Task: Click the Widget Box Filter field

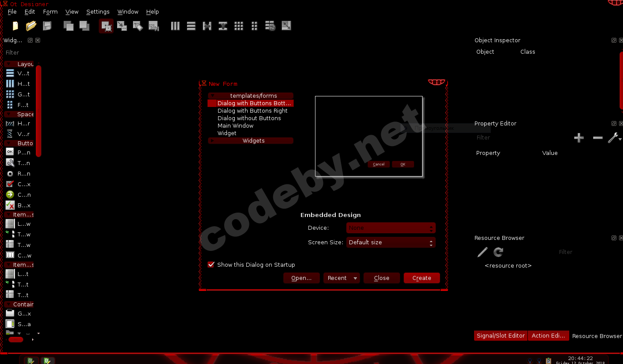Action: tap(22, 53)
